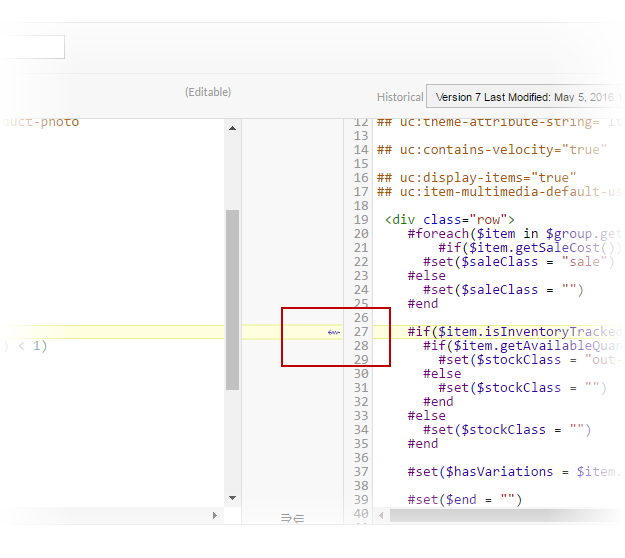Image resolution: width=625 pixels, height=558 pixels.
Task: Click the #set($end = "") line
Action: point(465,500)
